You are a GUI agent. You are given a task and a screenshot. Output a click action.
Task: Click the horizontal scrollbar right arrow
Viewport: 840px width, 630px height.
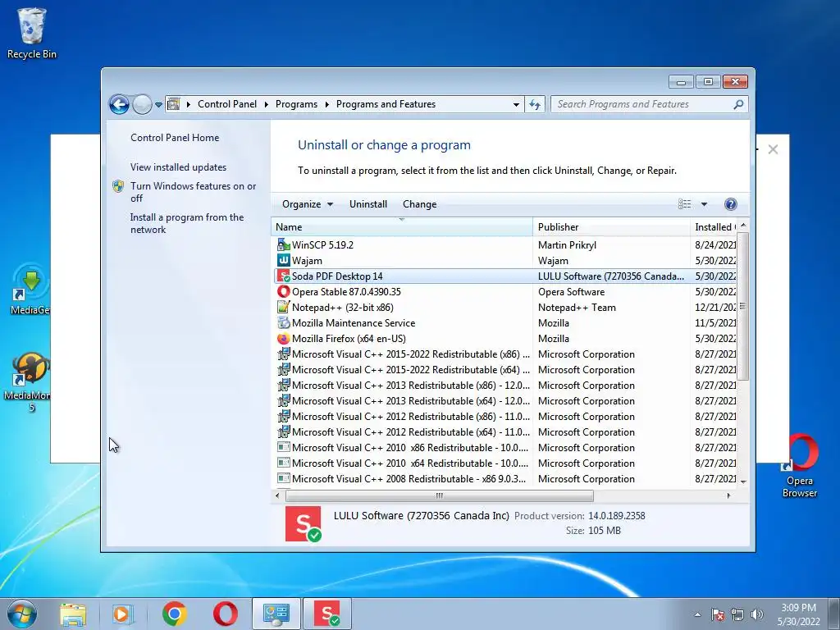(728, 496)
